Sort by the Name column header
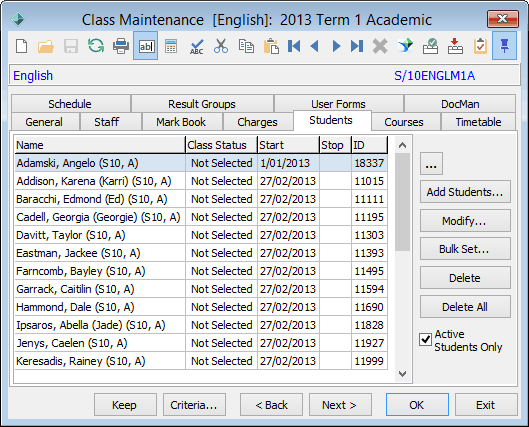The image size is (529, 427). tap(100, 145)
